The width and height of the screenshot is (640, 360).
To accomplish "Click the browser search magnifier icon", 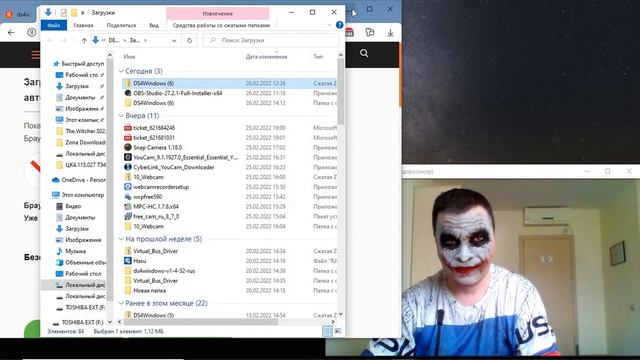I will (364, 53).
